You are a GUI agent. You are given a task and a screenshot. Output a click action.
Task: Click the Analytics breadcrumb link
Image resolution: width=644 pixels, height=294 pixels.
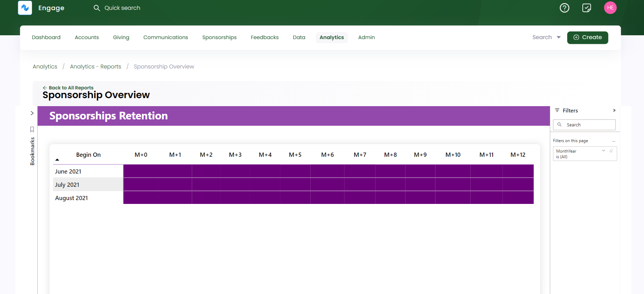(45, 66)
